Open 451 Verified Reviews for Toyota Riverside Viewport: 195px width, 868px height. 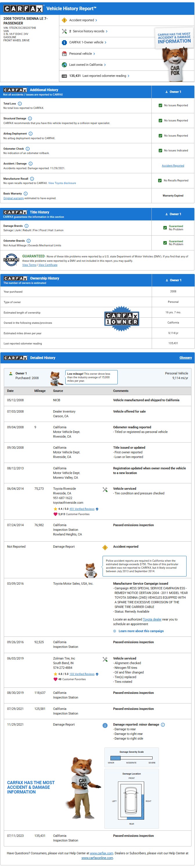tap(82, 509)
